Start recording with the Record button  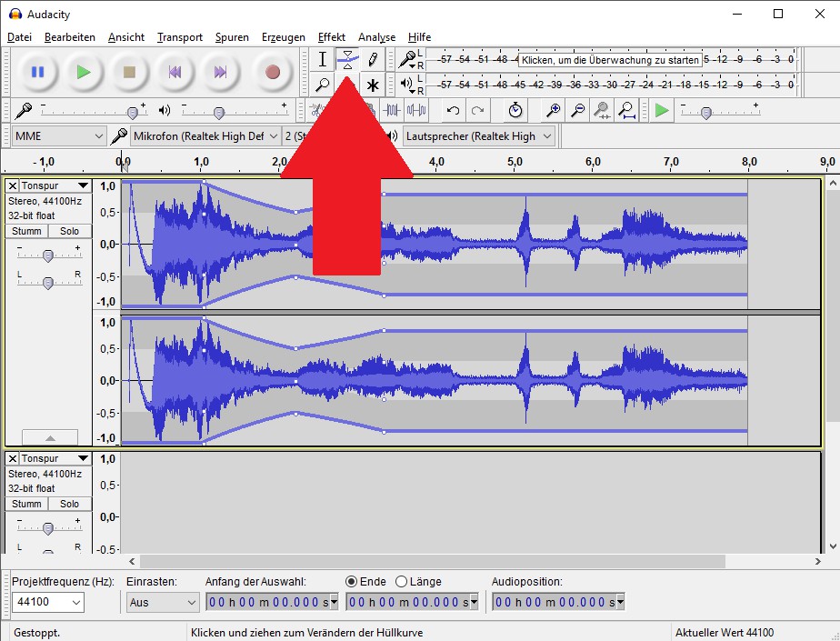pyautogui.click(x=272, y=72)
